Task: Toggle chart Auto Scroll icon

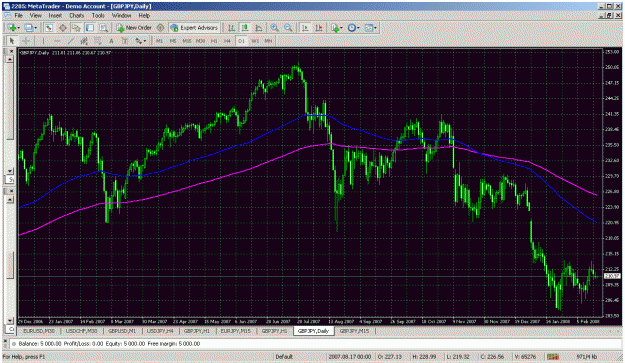Action: [x=305, y=27]
